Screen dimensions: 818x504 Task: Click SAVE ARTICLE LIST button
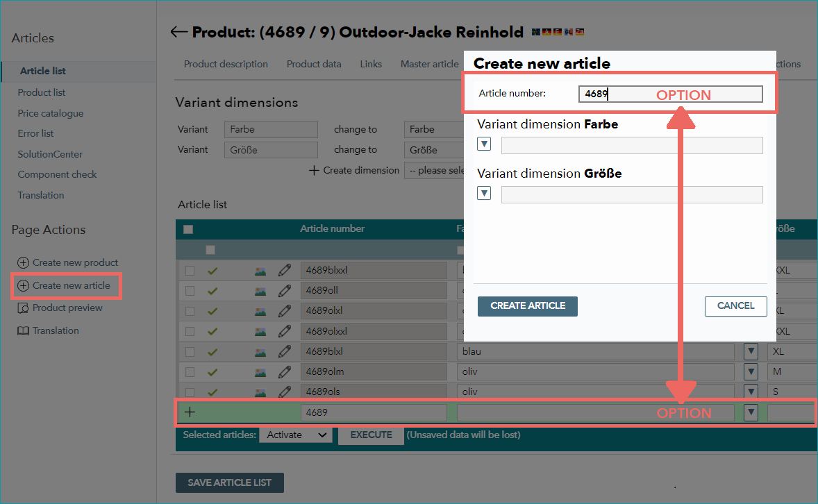click(230, 482)
